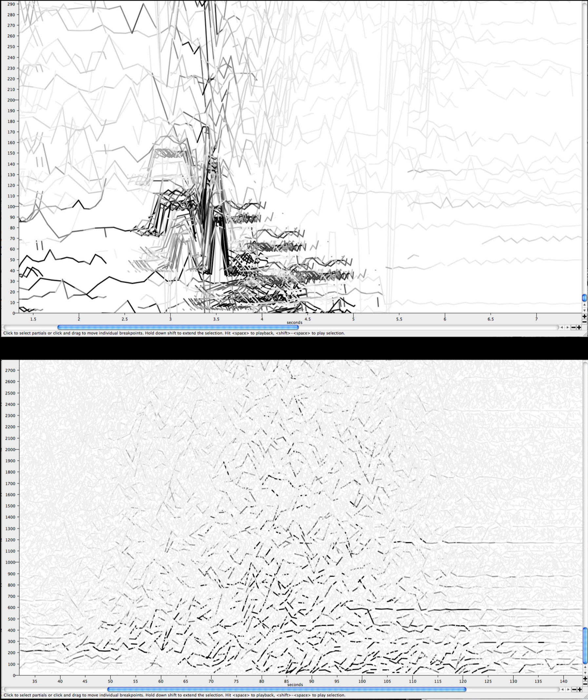Image resolution: width=588 pixels, height=700 pixels.
Task: Click the scroll-left arrow in the upper window
Action: click(x=562, y=328)
